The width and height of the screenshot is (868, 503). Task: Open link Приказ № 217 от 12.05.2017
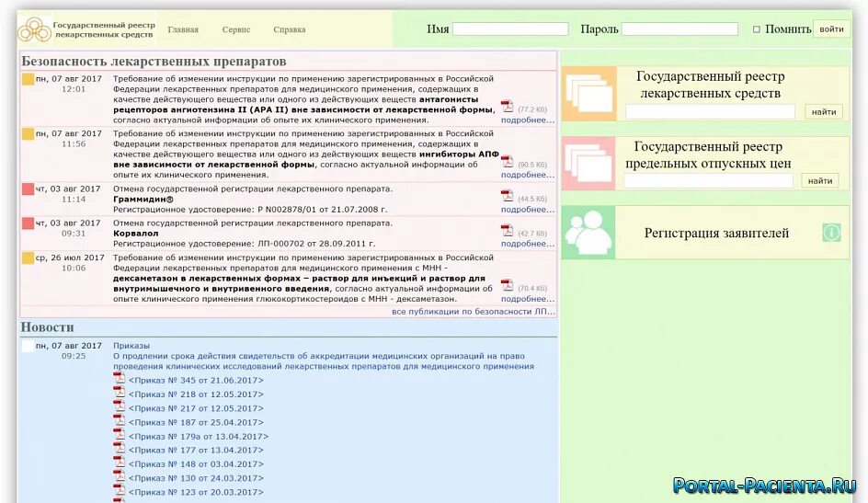[x=196, y=408]
